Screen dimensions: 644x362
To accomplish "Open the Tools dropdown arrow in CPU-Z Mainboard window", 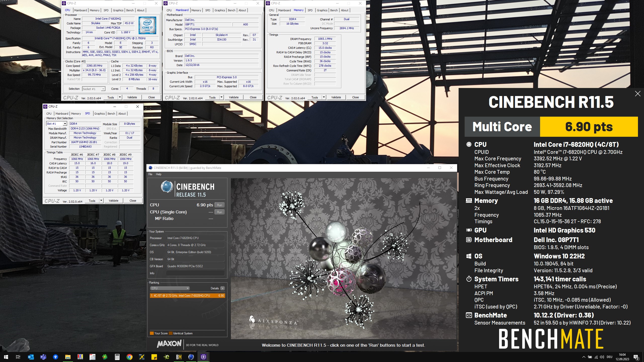I will click(222, 97).
